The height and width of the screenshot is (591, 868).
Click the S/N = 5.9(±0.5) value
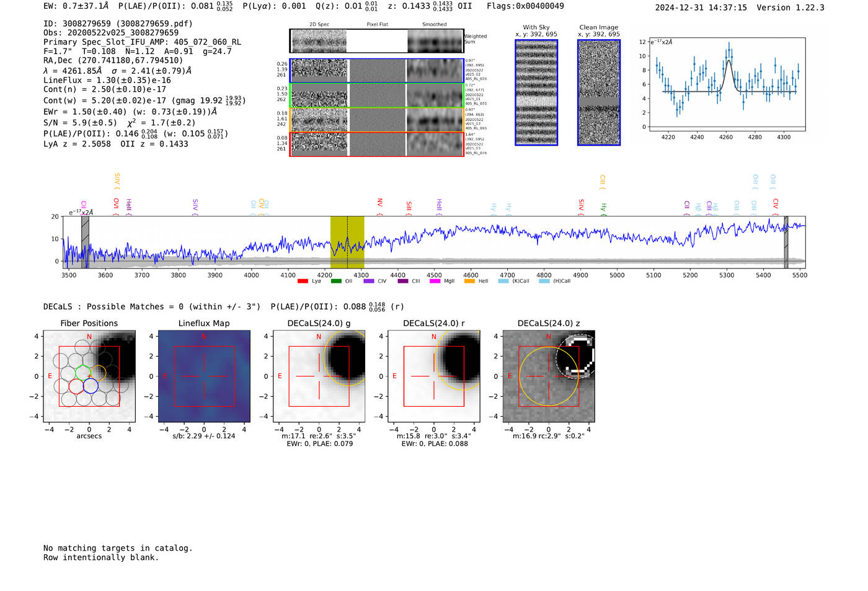coord(80,123)
